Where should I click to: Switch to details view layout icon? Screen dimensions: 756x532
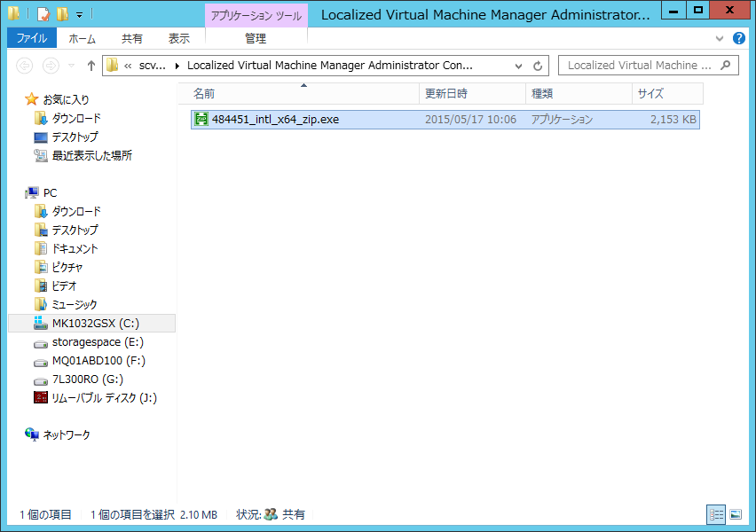point(716,514)
